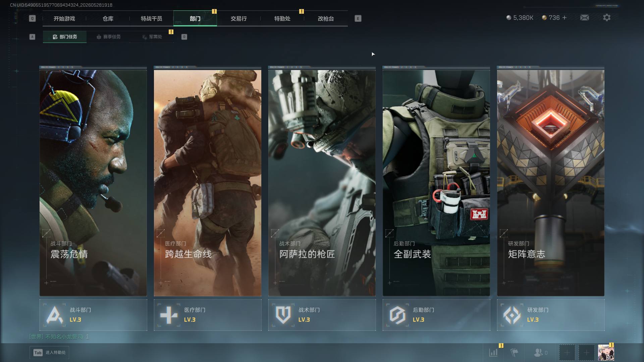The width and height of the screenshot is (644, 362).
Task: Click the 医疗部门 cross emblem icon
Action: pos(169,315)
